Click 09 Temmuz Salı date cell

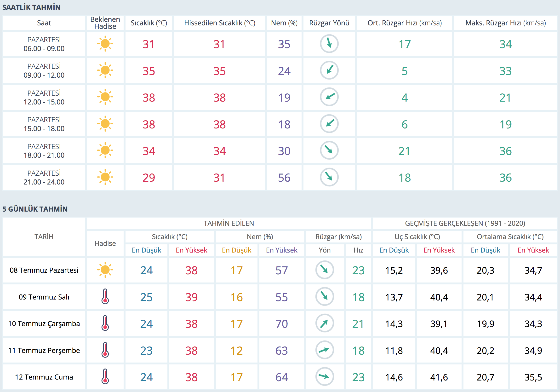[44, 297]
